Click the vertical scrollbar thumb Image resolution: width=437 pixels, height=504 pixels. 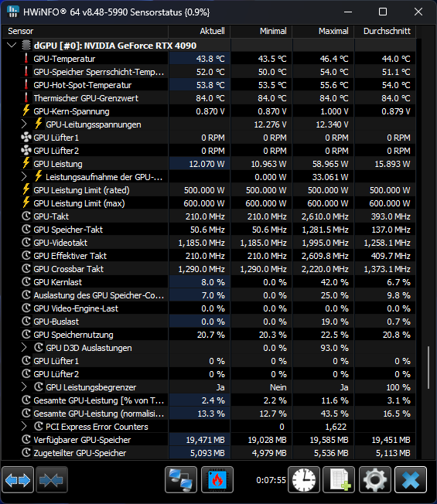428,367
